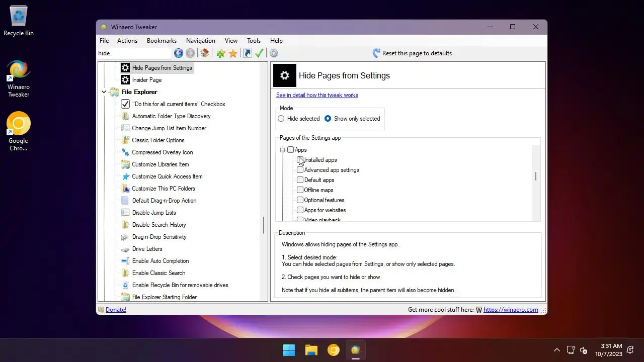Select Default Drag-n-Drop Action item
The height and width of the screenshot is (362, 644).
point(164,201)
